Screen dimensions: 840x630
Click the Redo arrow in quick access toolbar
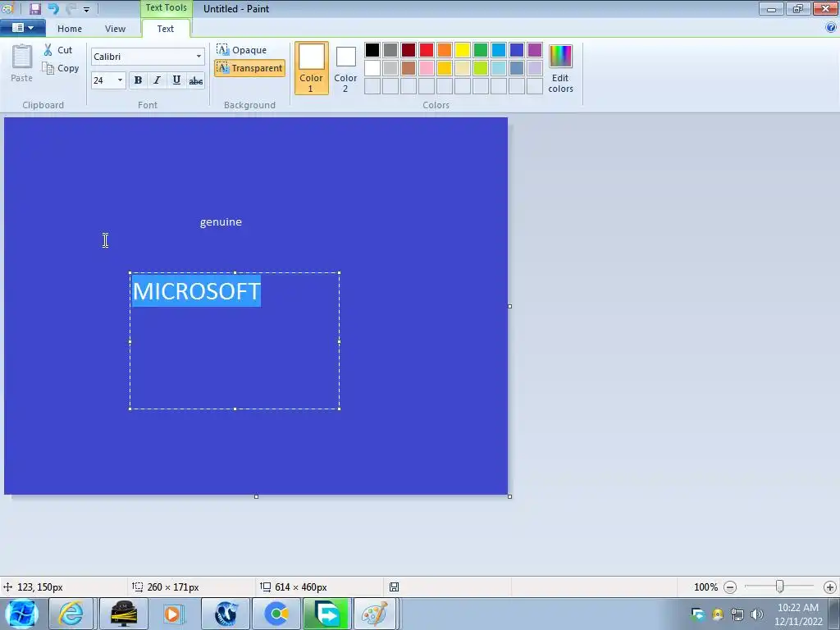pyautogui.click(x=71, y=8)
